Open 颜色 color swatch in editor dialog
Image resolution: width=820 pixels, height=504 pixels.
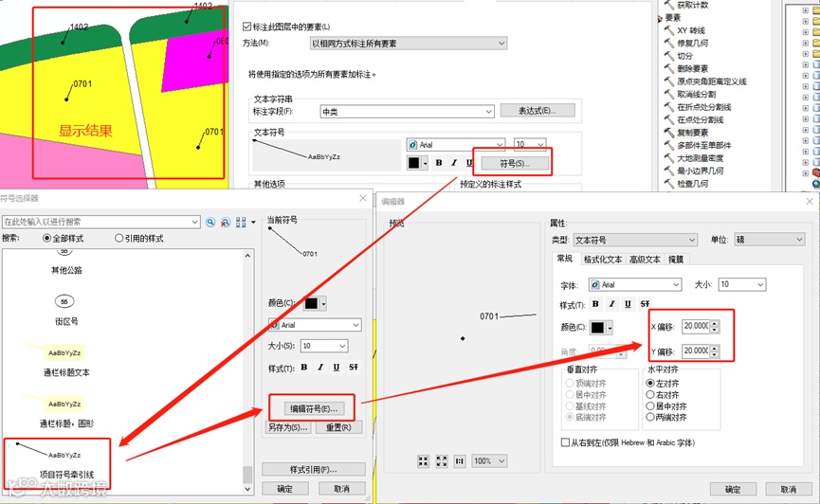(601, 327)
